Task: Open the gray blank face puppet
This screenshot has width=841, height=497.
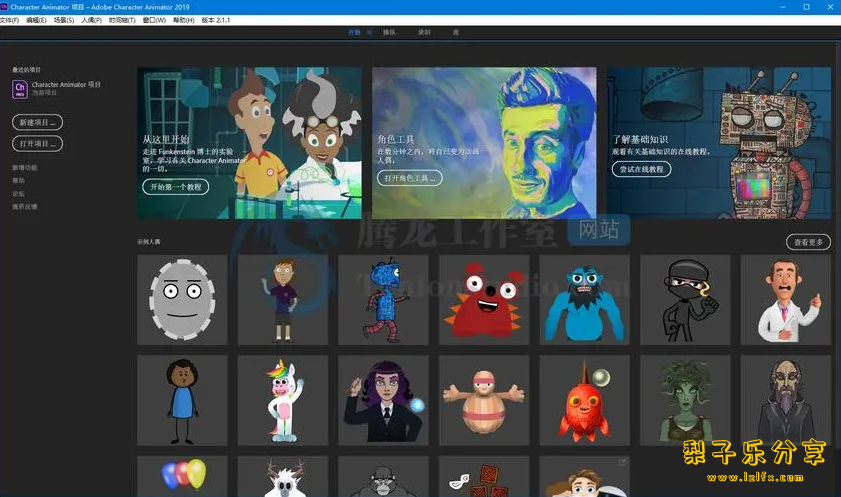Action: [x=182, y=300]
